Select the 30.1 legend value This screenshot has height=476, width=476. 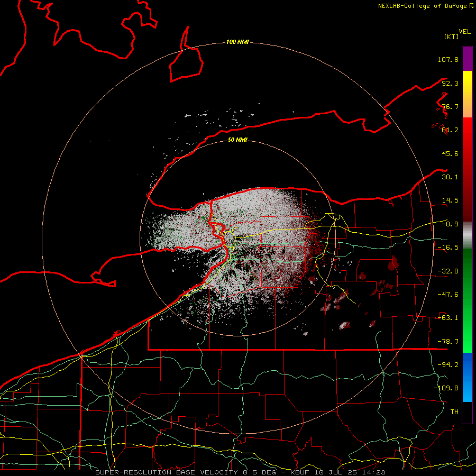[x=450, y=177]
